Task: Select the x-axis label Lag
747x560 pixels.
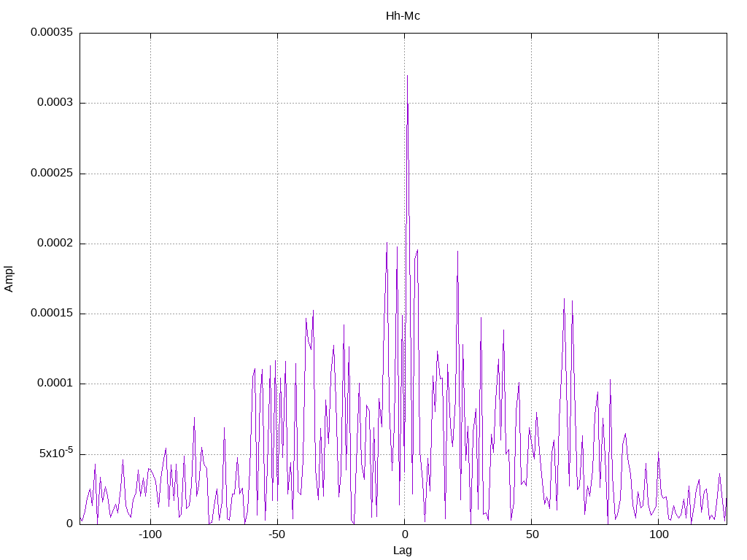Action: (403, 550)
